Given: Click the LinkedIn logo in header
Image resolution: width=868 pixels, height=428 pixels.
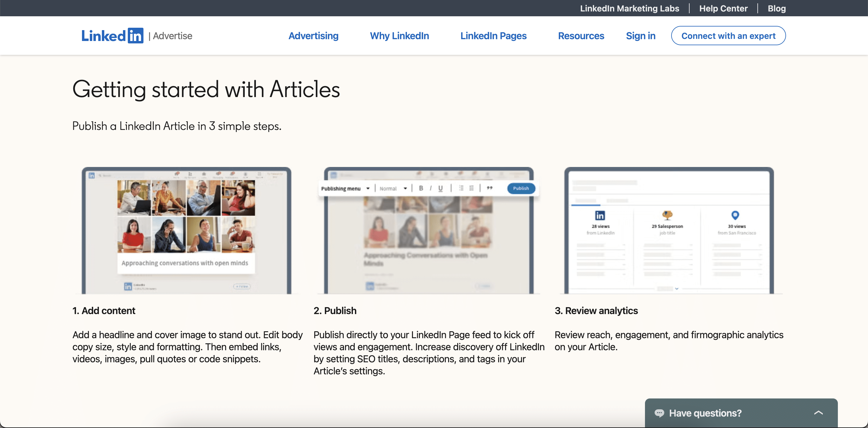Looking at the screenshot, I should tap(112, 36).
